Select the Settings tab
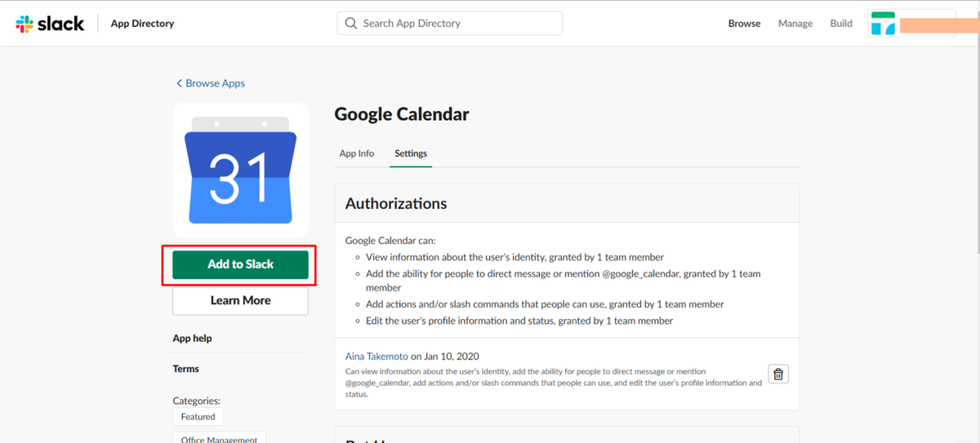The width and height of the screenshot is (980, 443). point(411,153)
